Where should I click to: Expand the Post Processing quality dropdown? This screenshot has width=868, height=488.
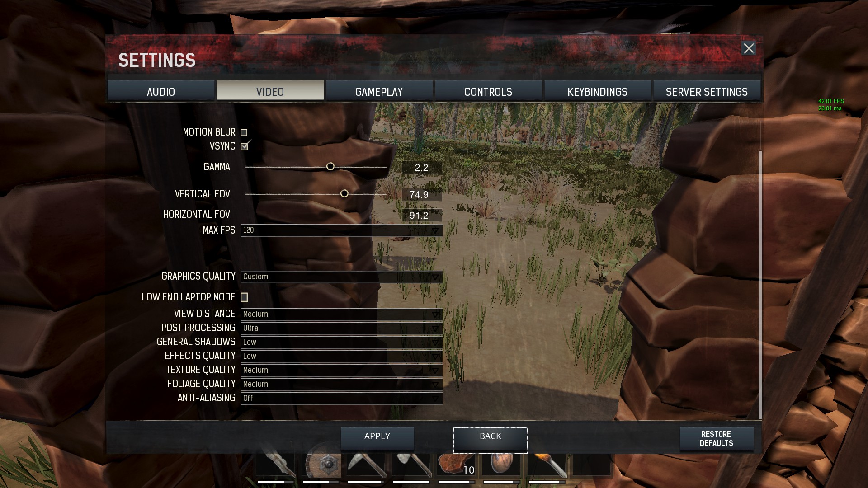pyautogui.click(x=436, y=328)
